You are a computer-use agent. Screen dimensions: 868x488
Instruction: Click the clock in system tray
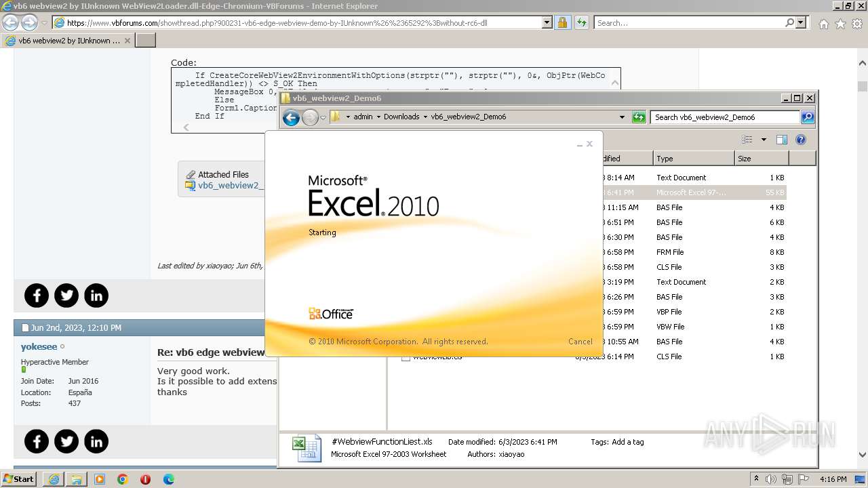(x=833, y=479)
